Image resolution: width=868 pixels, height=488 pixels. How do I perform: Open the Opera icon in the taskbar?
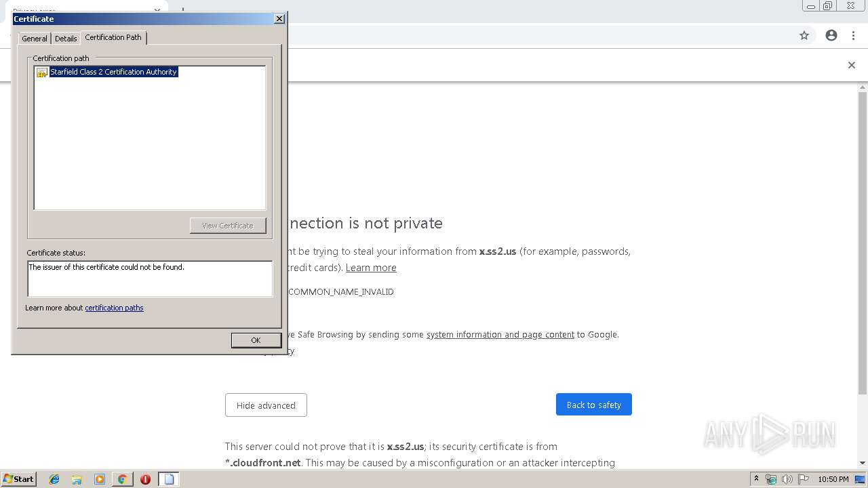coord(145,479)
